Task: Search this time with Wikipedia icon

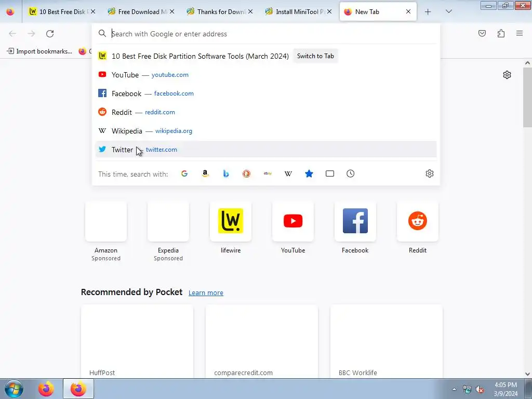Action: pos(288,174)
